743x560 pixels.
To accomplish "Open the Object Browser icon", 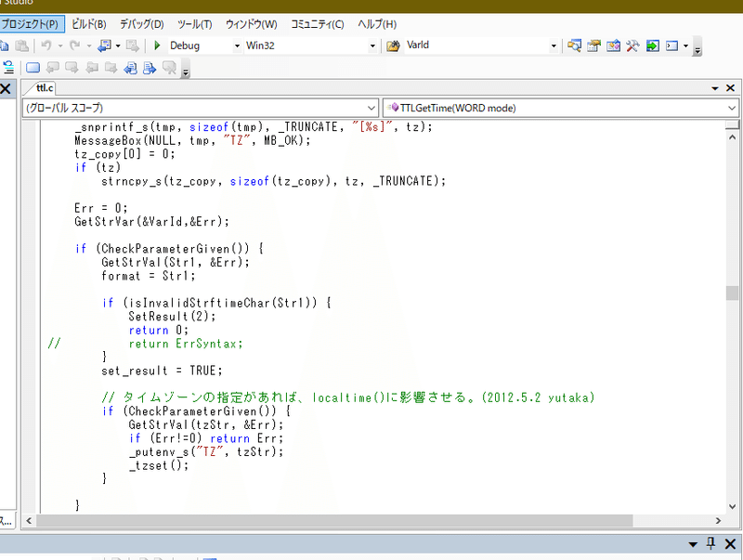I will point(613,46).
